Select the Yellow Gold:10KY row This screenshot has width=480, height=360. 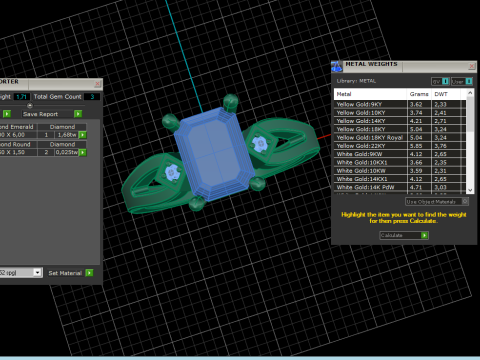[x=400, y=113]
